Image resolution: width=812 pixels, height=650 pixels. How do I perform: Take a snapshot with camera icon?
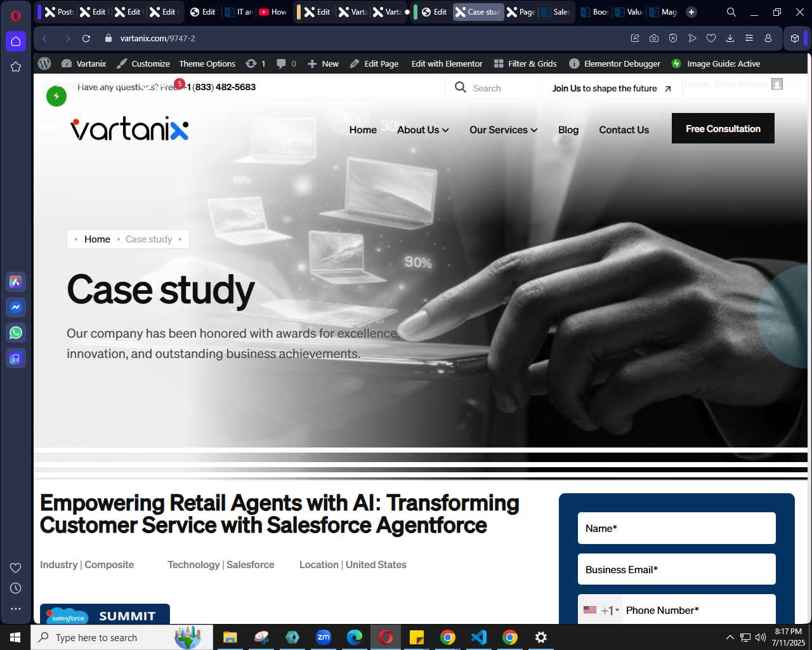(x=654, y=38)
